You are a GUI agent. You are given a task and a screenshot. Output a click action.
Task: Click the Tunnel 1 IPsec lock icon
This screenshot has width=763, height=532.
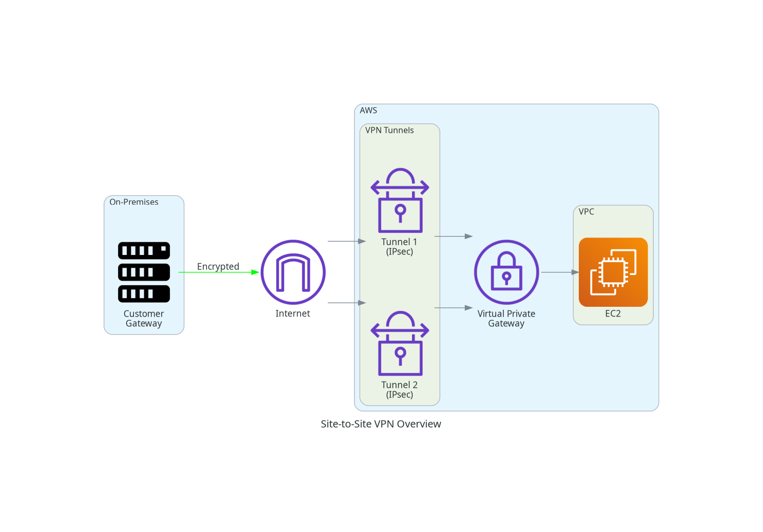click(400, 200)
